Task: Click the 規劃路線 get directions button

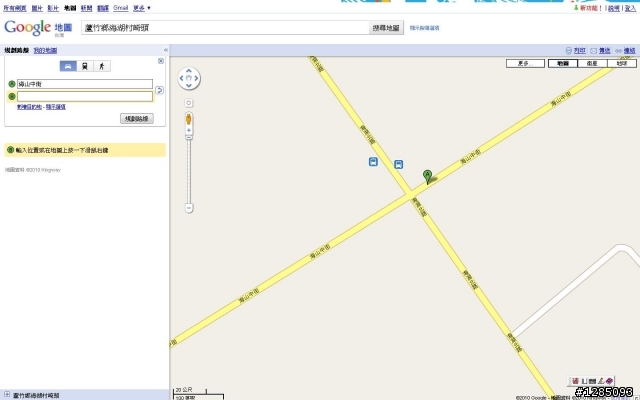Action: click(137, 119)
